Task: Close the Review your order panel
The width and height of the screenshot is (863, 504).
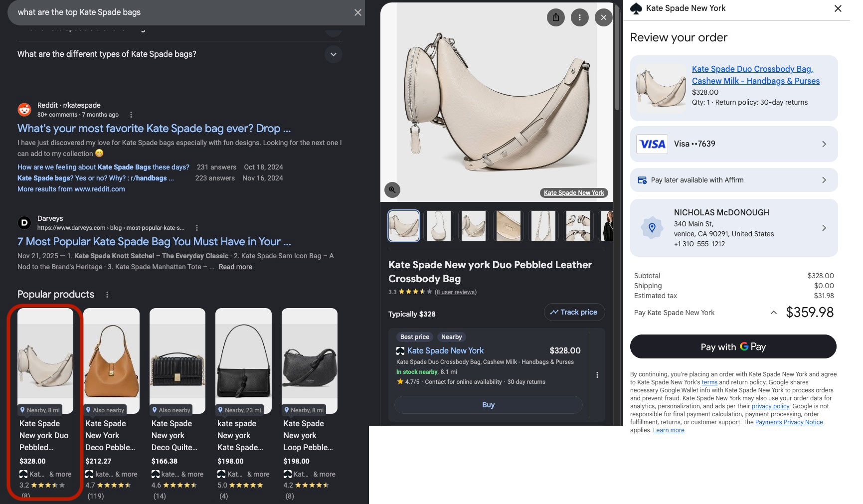Action: tap(838, 8)
